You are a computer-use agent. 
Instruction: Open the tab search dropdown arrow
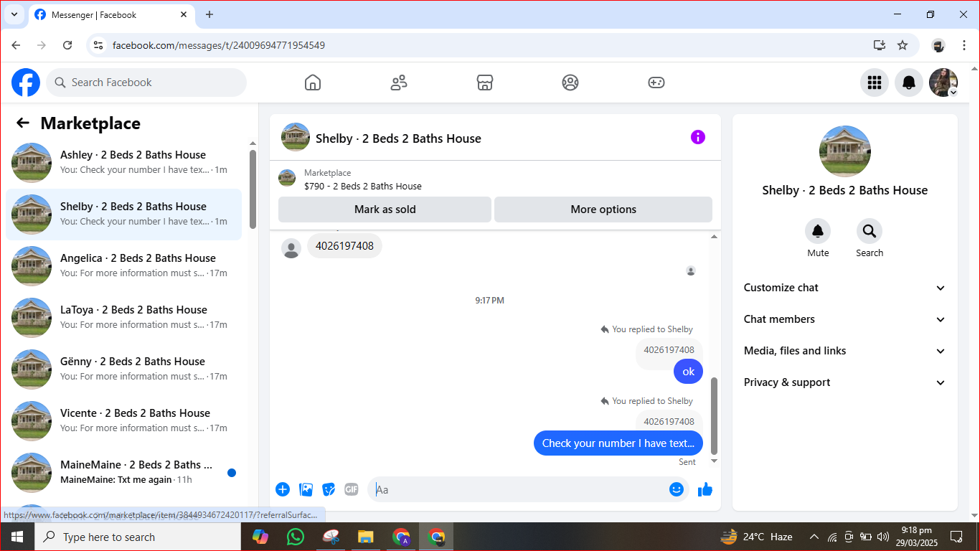point(14,14)
